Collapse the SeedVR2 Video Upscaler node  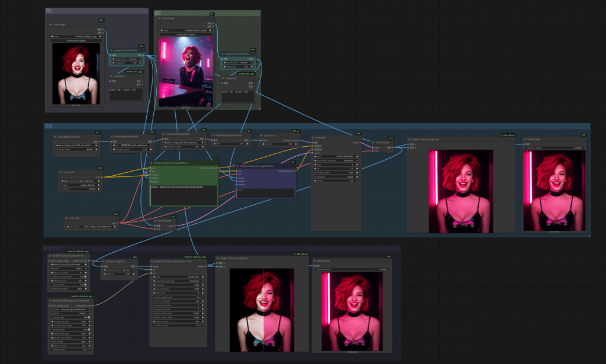(x=153, y=261)
